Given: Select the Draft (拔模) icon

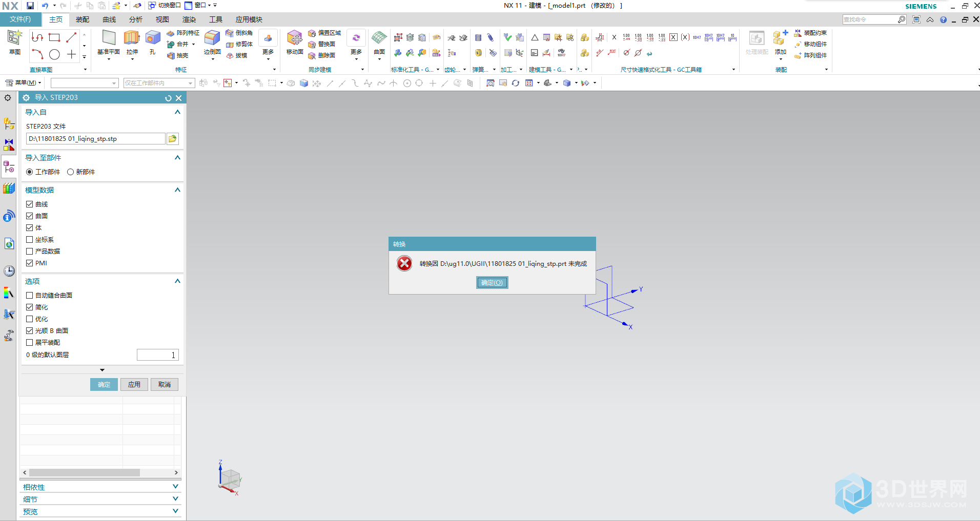Looking at the screenshot, I should [x=230, y=56].
